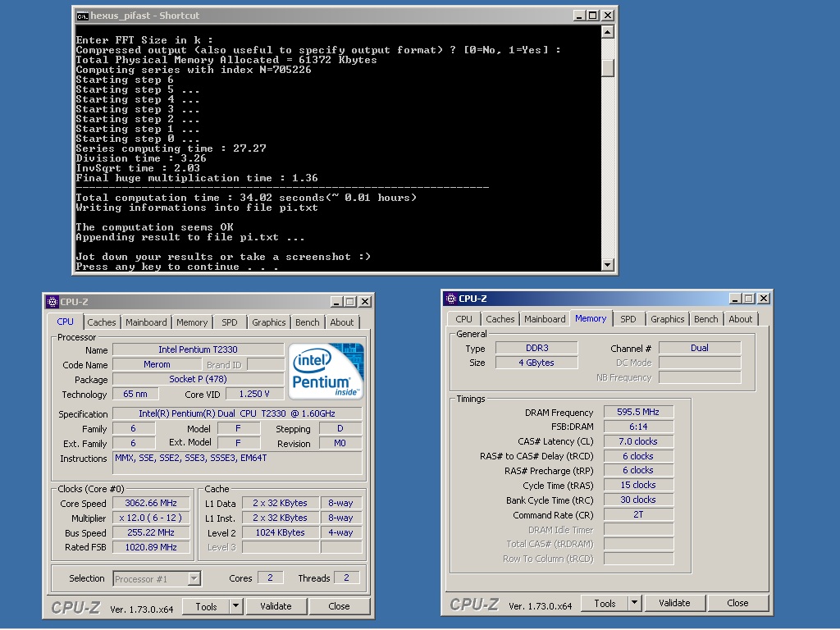Expand Tools dropdown arrow in left CPU-Z window
This screenshot has height=630, width=840.
[235, 606]
